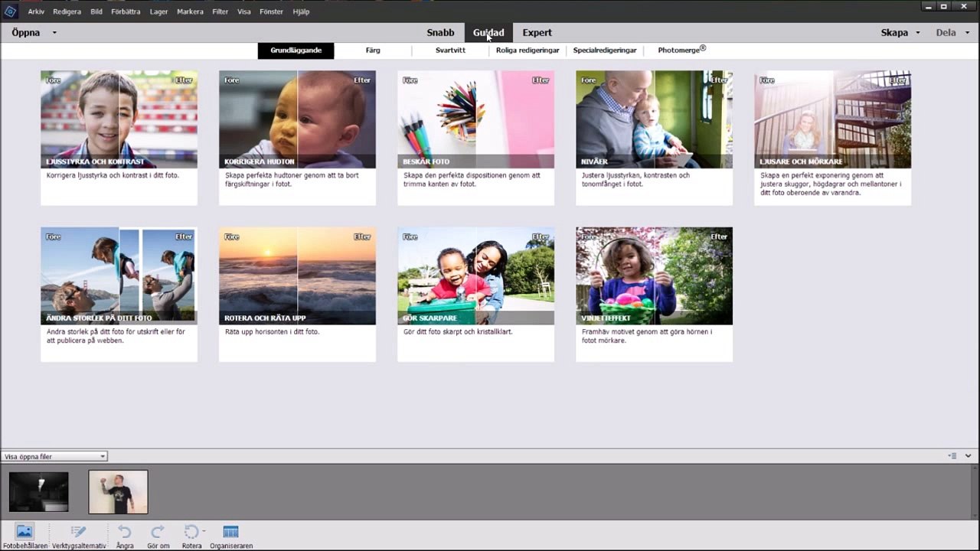Open the Lager menu

[x=158, y=11]
